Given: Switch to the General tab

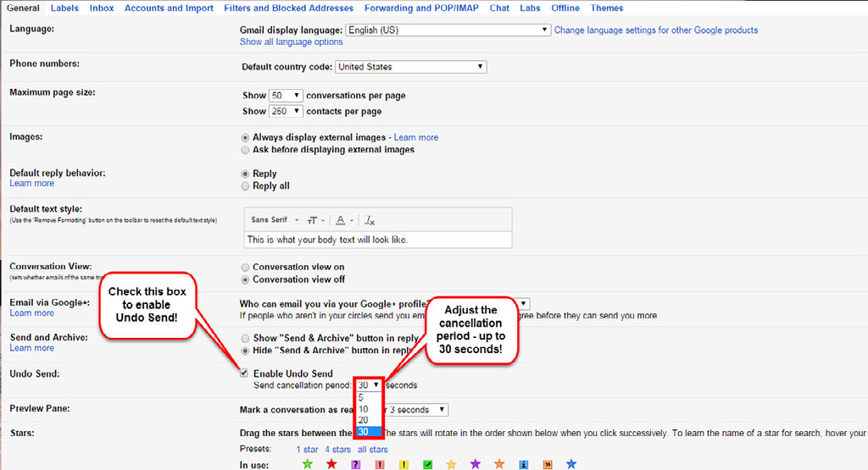Looking at the screenshot, I should (x=23, y=8).
